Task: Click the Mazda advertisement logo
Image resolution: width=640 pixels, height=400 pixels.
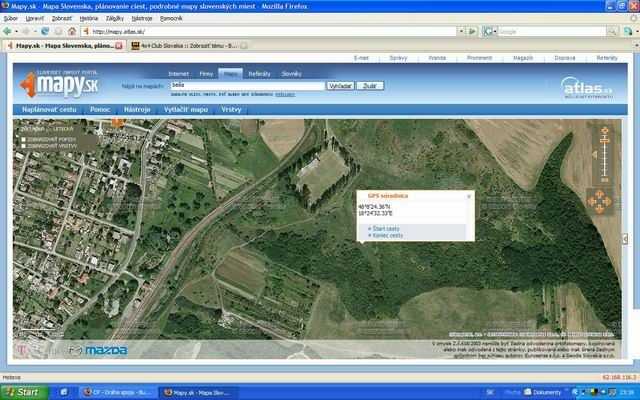Action: coord(106,350)
